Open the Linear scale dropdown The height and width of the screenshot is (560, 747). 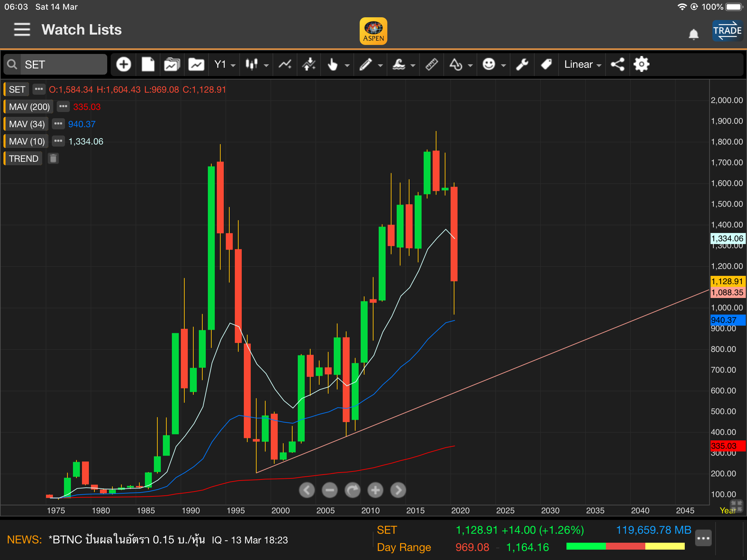pyautogui.click(x=582, y=64)
